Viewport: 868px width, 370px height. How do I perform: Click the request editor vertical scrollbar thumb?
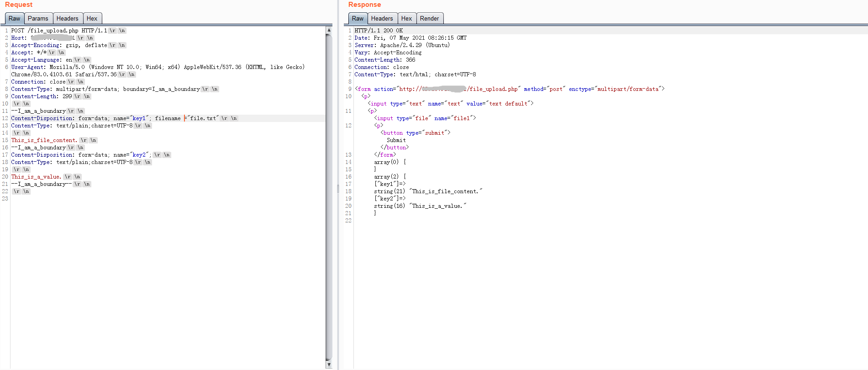point(329,196)
